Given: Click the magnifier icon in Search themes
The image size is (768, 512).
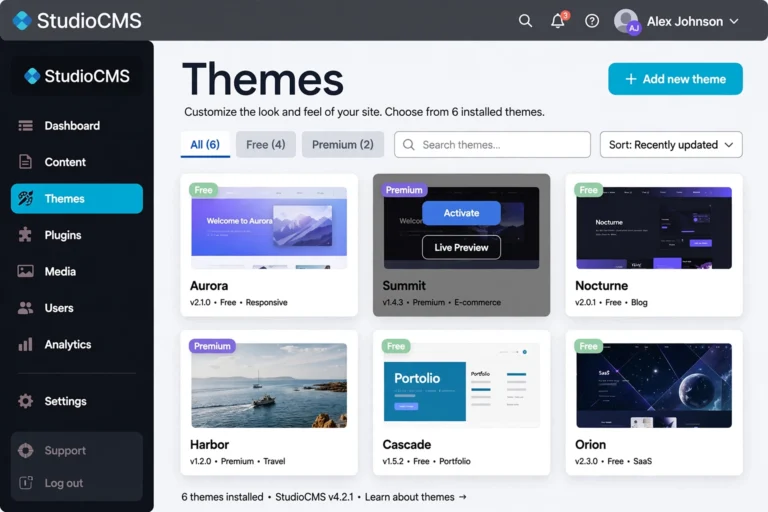Looking at the screenshot, I should [408, 145].
